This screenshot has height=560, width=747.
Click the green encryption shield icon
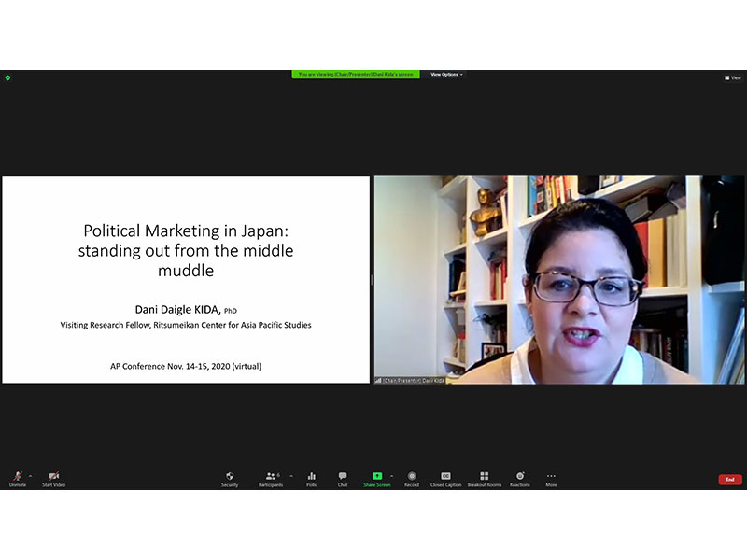7,77
